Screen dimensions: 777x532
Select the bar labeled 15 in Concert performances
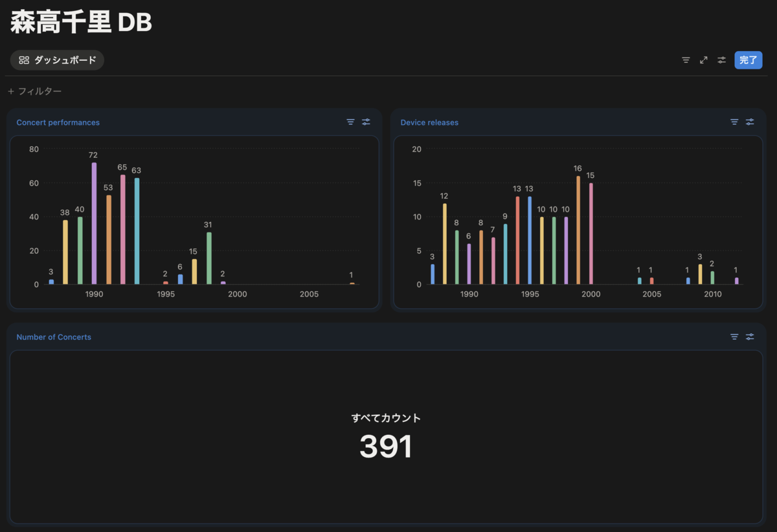pyautogui.click(x=194, y=272)
